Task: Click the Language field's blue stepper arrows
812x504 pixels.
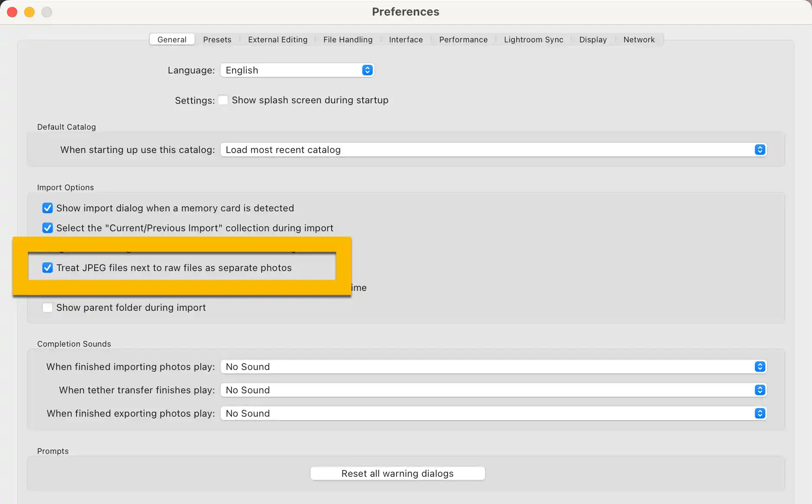Action: (x=367, y=70)
